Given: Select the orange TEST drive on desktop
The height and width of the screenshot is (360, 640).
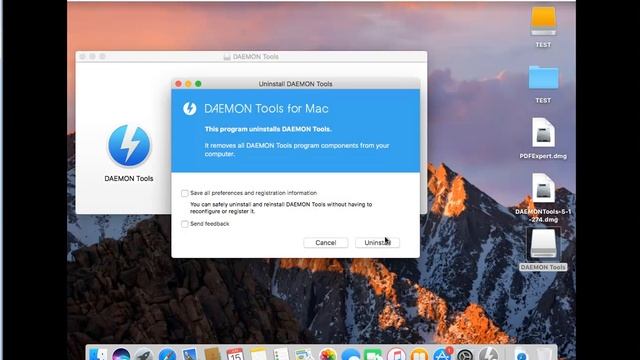Looking at the screenshot, I should 543,21.
